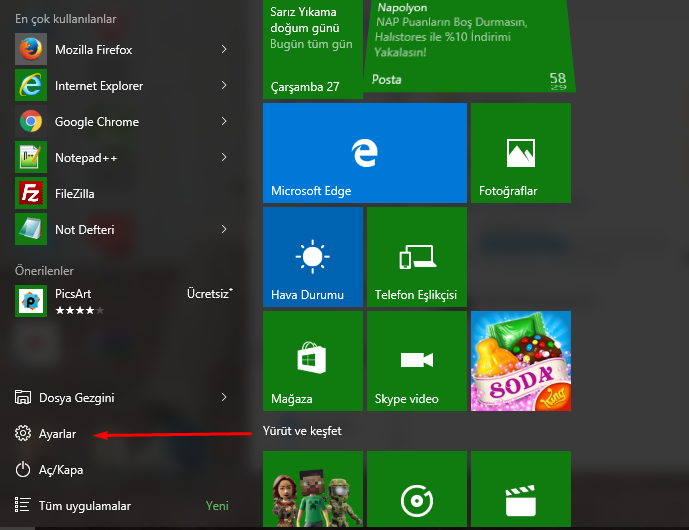
Task: Click Tüm uygulamalar label
Action: (x=85, y=506)
